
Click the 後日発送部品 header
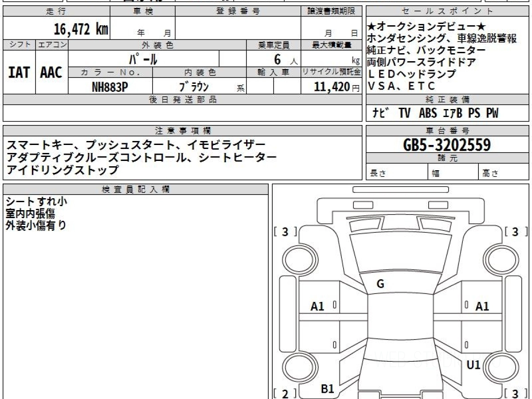[x=182, y=100]
